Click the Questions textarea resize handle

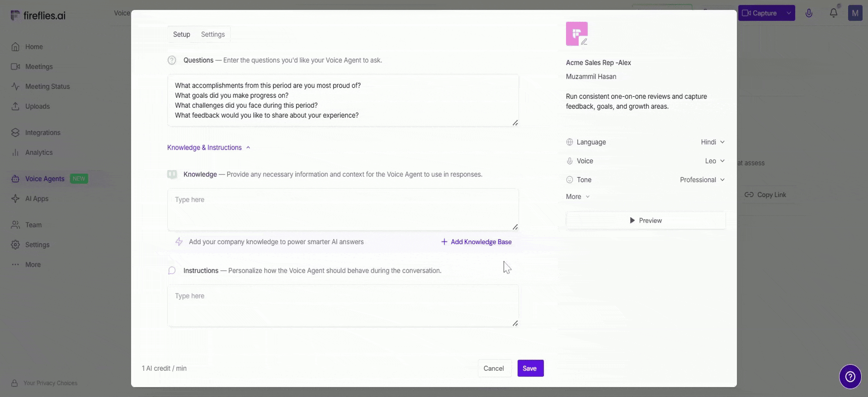pos(515,123)
